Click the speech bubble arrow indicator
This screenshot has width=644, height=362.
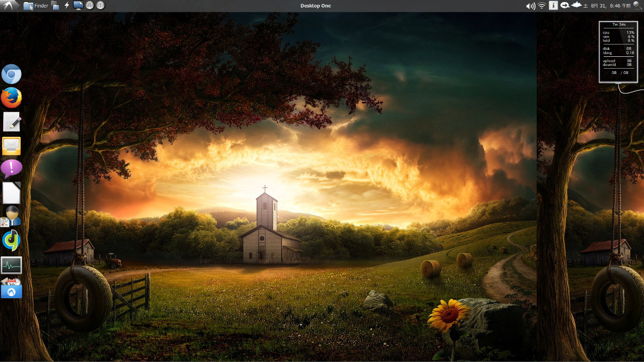click(565, 5)
